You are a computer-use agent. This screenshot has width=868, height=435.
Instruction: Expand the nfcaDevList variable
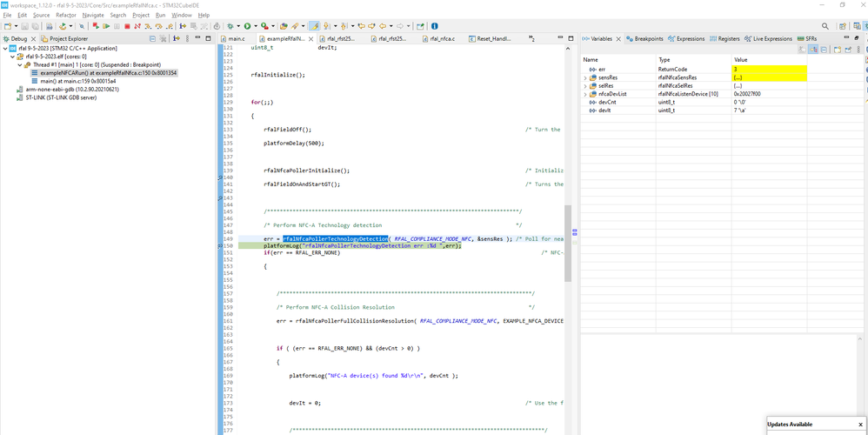pos(585,95)
